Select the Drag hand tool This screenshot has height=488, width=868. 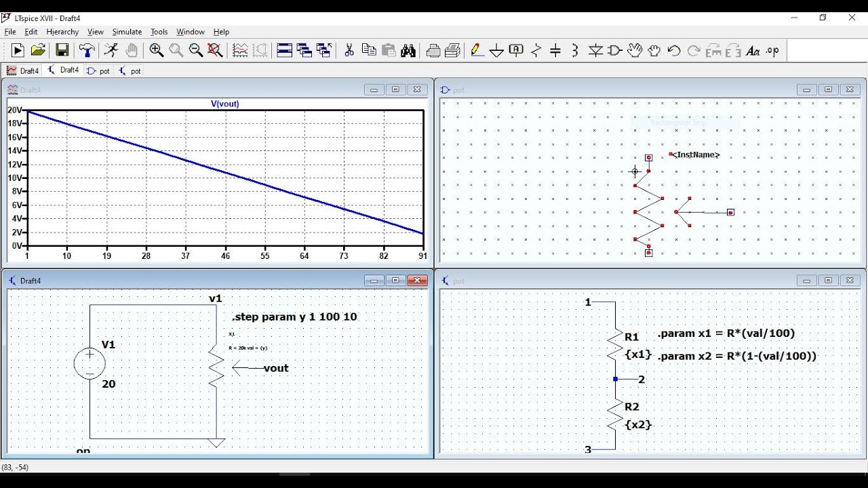(654, 50)
